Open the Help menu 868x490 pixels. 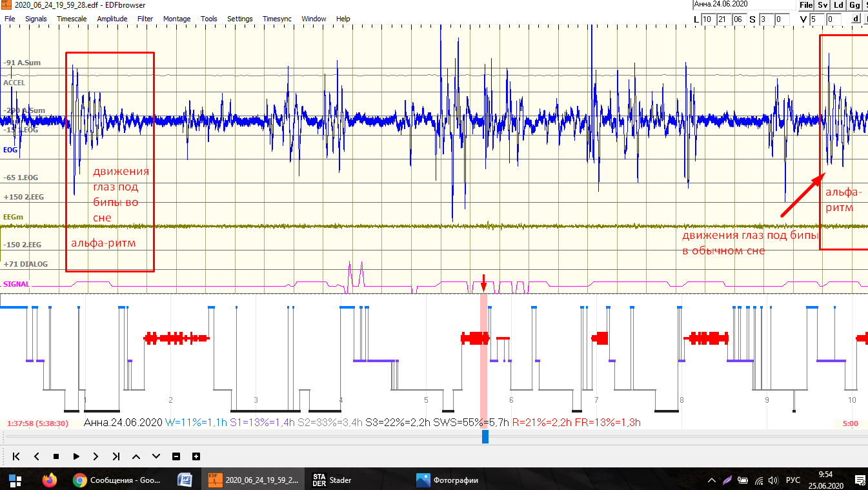pos(343,19)
